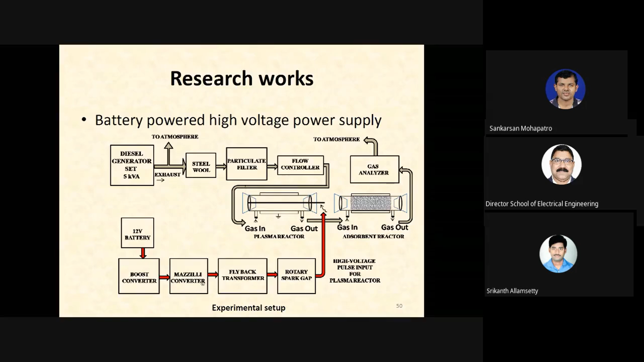Click the plasma reactor tube drawing
The height and width of the screenshot is (362, 644).
point(279,203)
